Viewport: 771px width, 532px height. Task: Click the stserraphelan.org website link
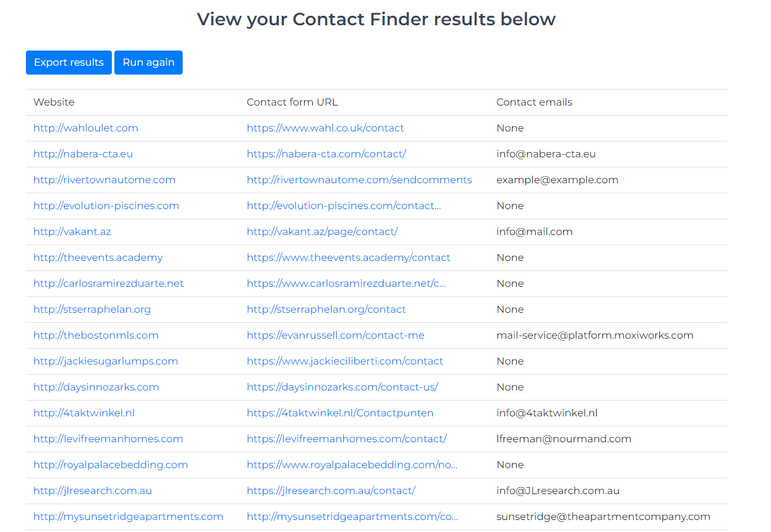coord(92,310)
